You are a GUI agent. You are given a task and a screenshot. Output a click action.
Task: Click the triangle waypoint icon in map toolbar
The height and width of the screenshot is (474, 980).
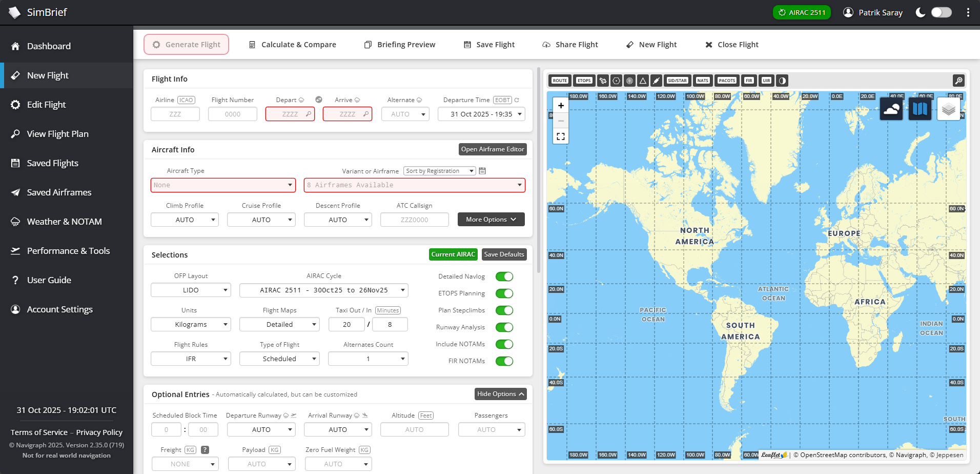[643, 81]
